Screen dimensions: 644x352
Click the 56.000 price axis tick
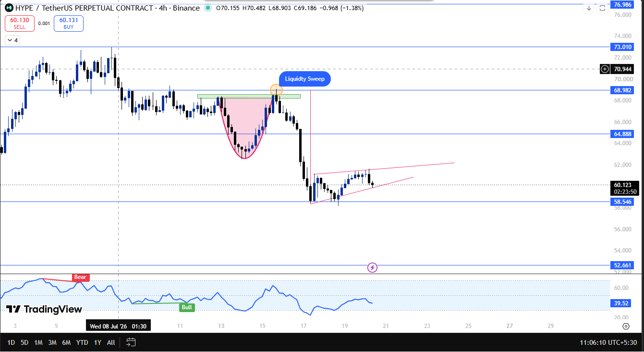(622, 229)
